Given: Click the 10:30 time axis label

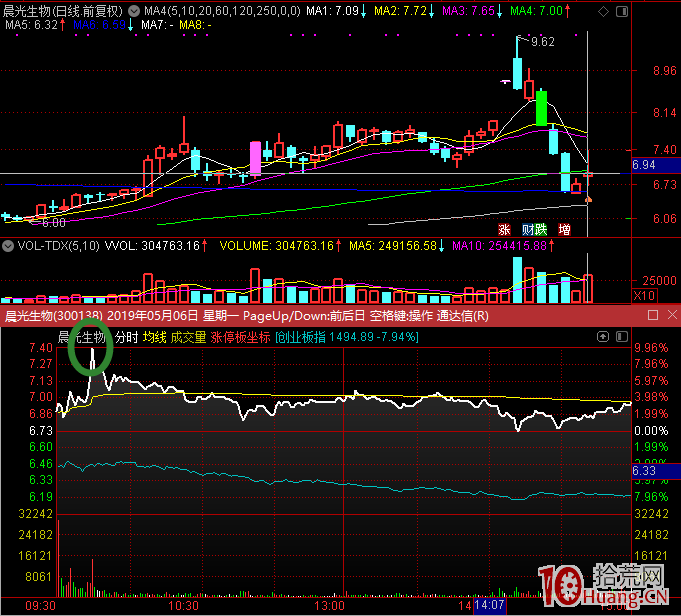Looking at the screenshot, I should tap(183, 606).
